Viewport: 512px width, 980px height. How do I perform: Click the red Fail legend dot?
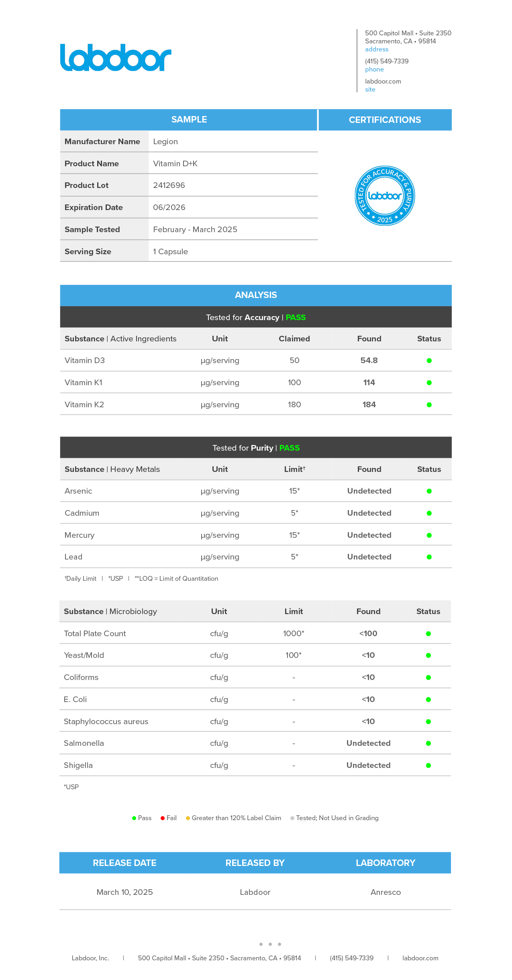[163, 818]
